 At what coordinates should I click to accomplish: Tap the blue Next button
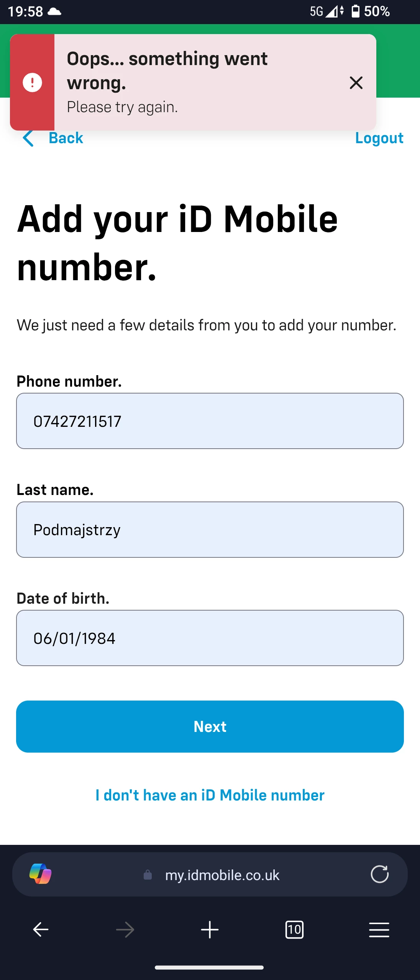(x=210, y=727)
